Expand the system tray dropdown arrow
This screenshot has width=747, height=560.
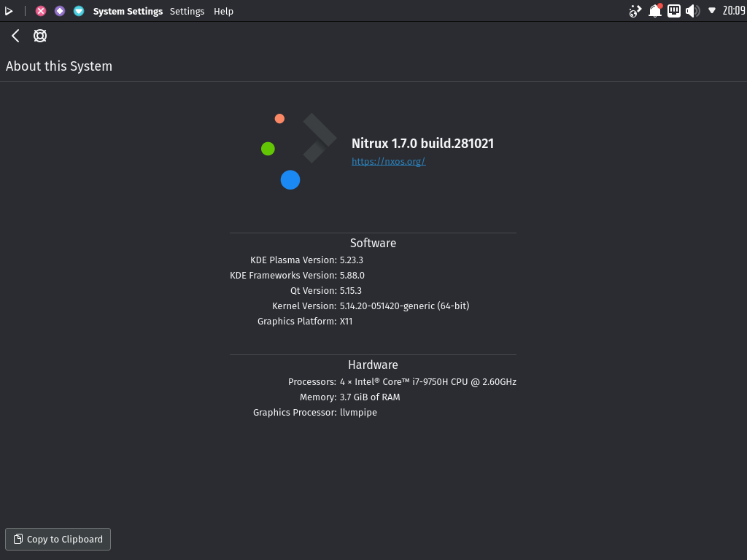(x=713, y=11)
